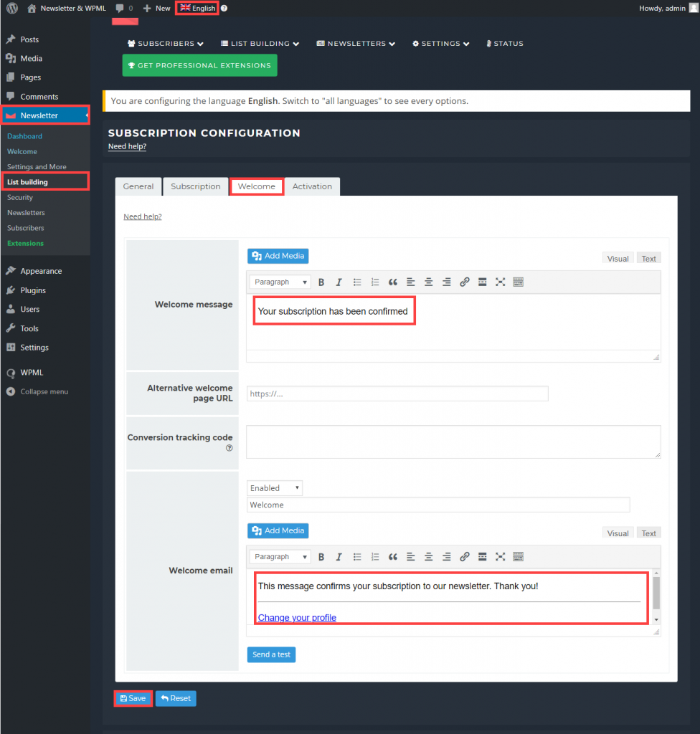The image size is (700, 734).
Task: Expand the Settings top menu
Action: [441, 44]
